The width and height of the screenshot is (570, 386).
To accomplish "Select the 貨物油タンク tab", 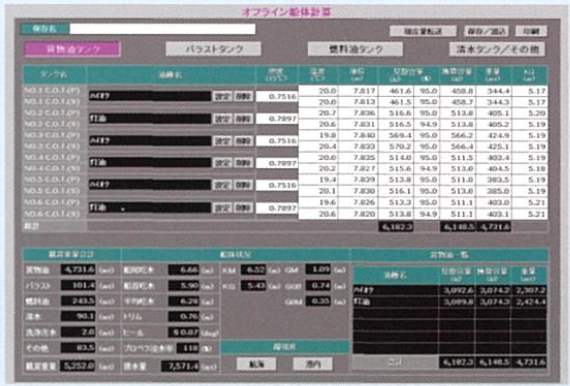I will point(72,49).
